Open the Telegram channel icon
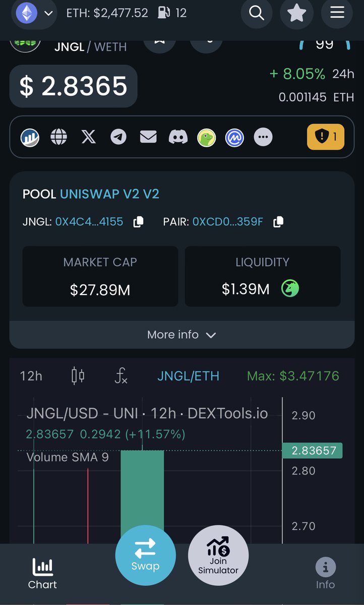Screen dimensions: 364x605 pos(118,137)
